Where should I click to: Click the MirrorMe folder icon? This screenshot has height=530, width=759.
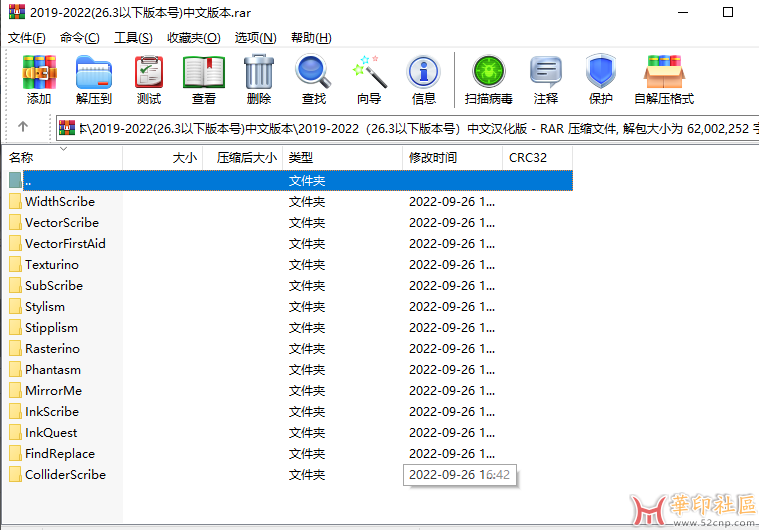pos(15,390)
